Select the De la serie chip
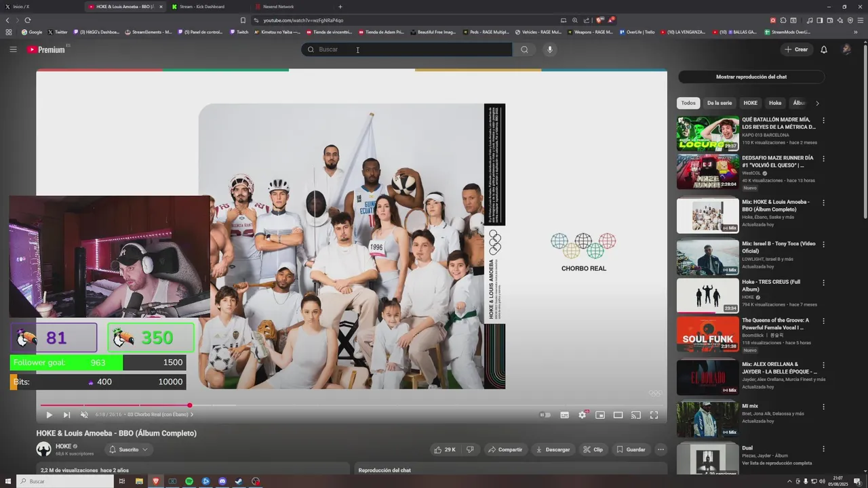868x488 pixels. [719, 103]
